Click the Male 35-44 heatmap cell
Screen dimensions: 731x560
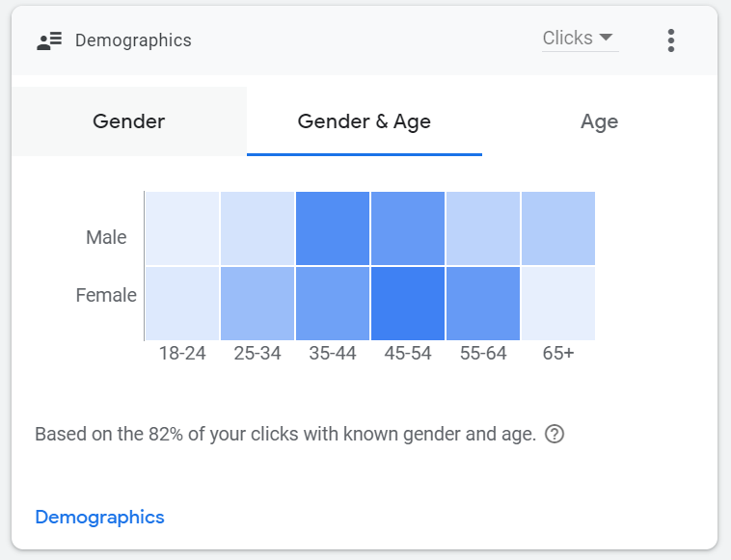coord(333,228)
